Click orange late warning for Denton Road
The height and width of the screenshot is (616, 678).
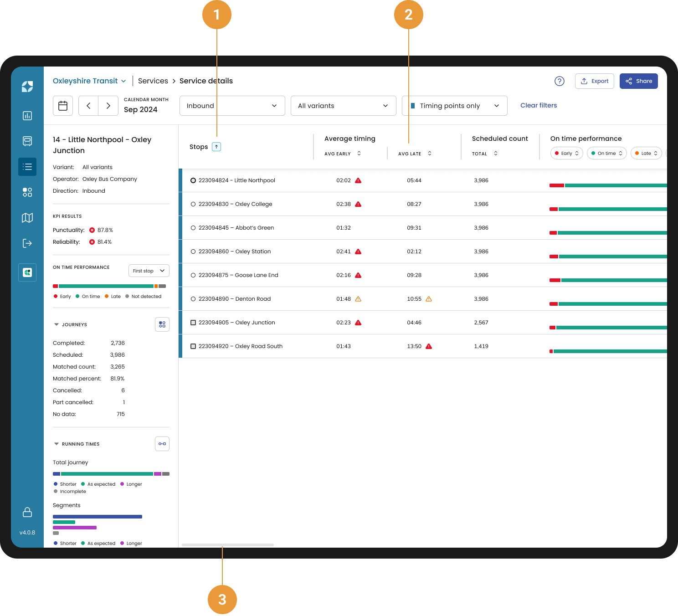click(x=429, y=299)
